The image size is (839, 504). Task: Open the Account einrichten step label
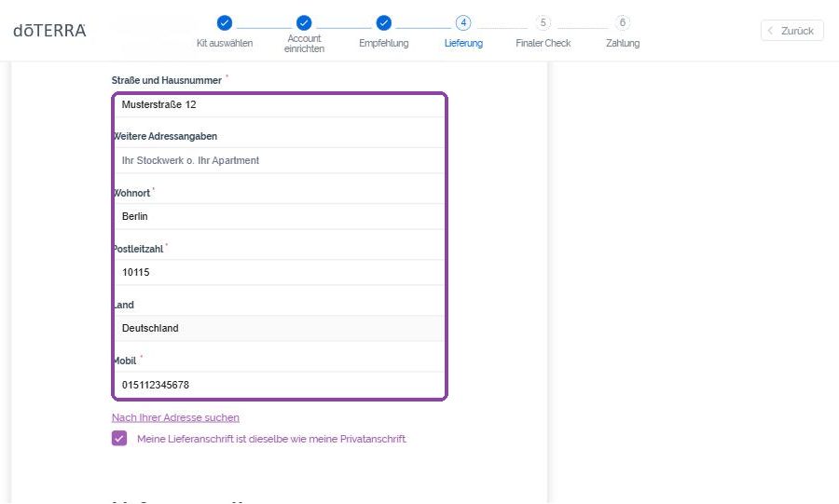pyautogui.click(x=304, y=43)
